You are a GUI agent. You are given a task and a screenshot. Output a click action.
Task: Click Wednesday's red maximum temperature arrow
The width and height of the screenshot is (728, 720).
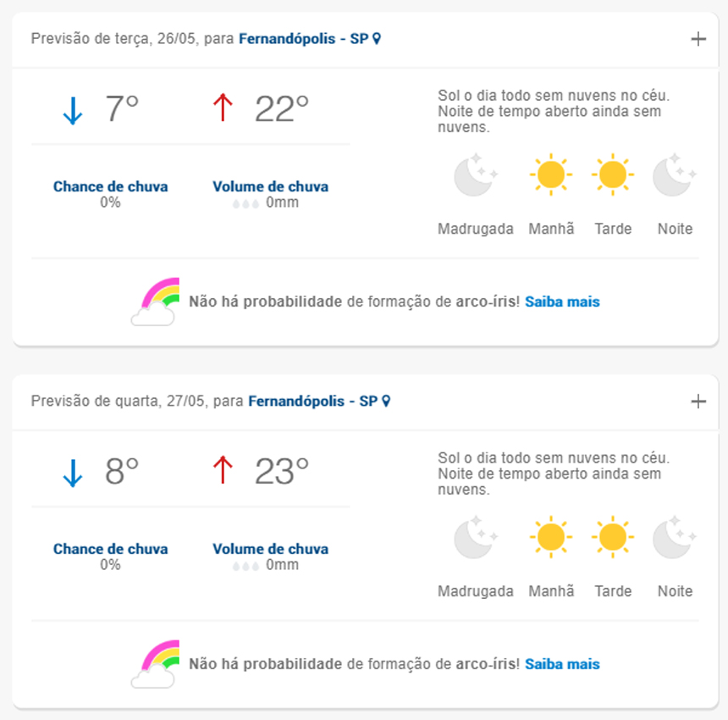click(223, 471)
